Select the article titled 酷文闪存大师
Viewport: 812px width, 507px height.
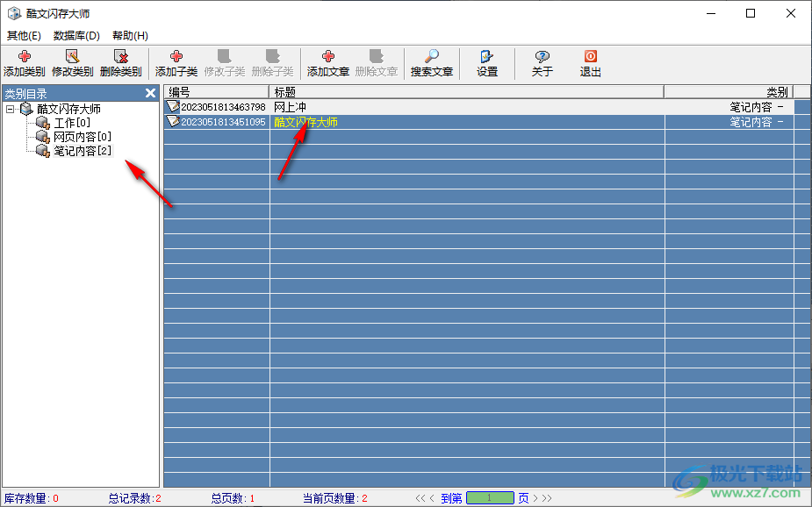(305, 122)
